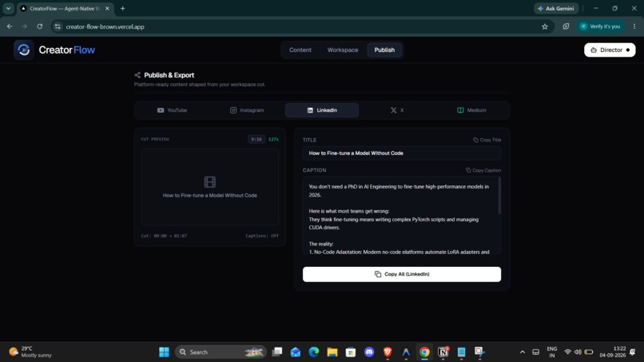Click the ENG IN language indicator
The width and height of the screenshot is (644, 362).
(552, 352)
